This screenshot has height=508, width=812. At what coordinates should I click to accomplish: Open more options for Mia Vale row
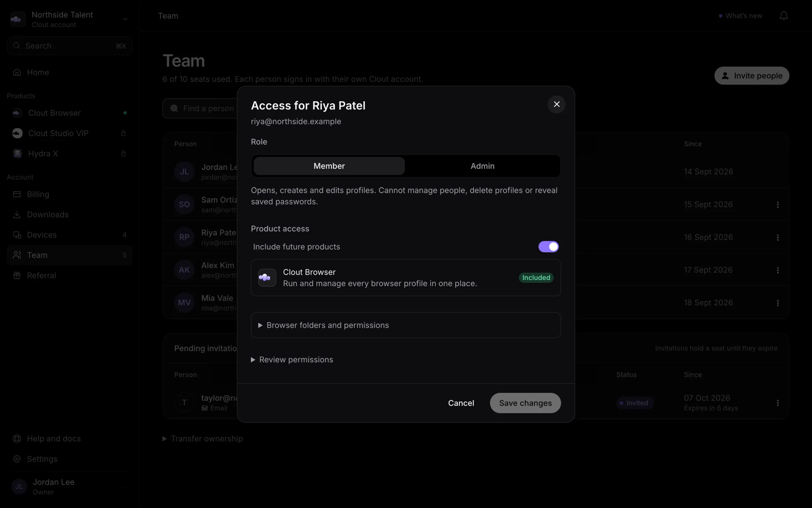778,303
